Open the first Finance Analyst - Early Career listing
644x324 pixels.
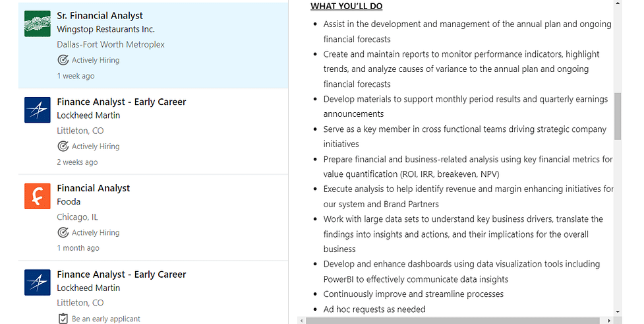click(x=121, y=102)
